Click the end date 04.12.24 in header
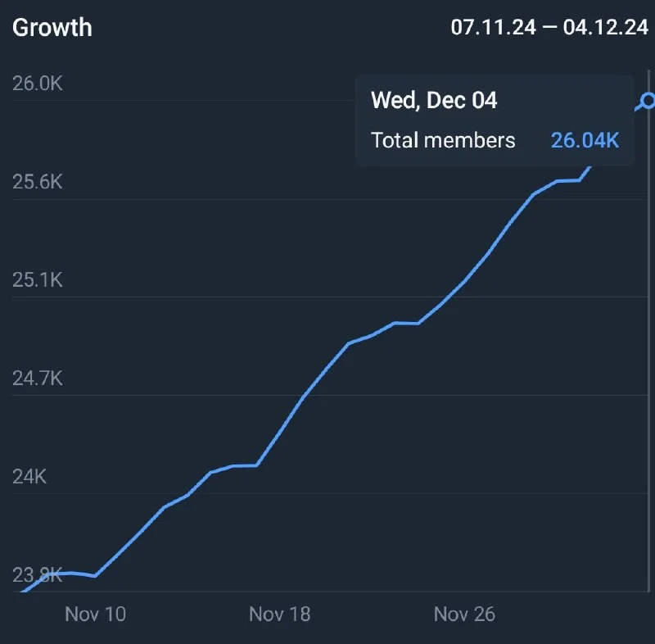Image resolution: width=655 pixels, height=644 pixels. (605, 27)
